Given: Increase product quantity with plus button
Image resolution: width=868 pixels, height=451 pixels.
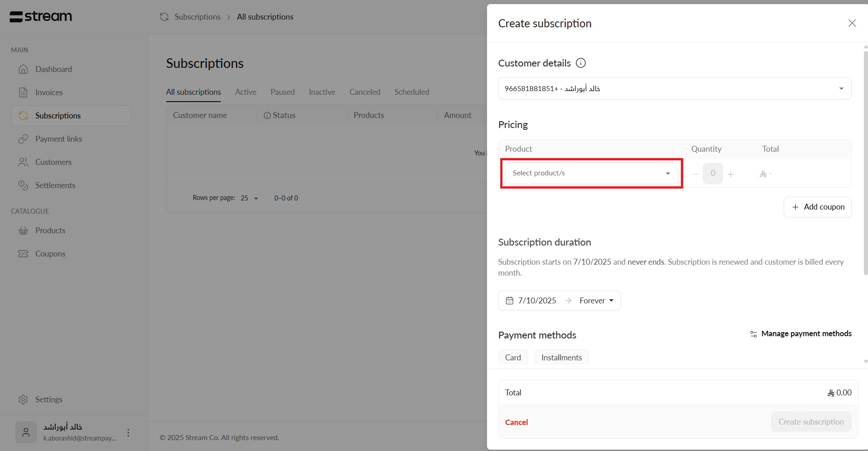Looking at the screenshot, I should (x=731, y=174).
